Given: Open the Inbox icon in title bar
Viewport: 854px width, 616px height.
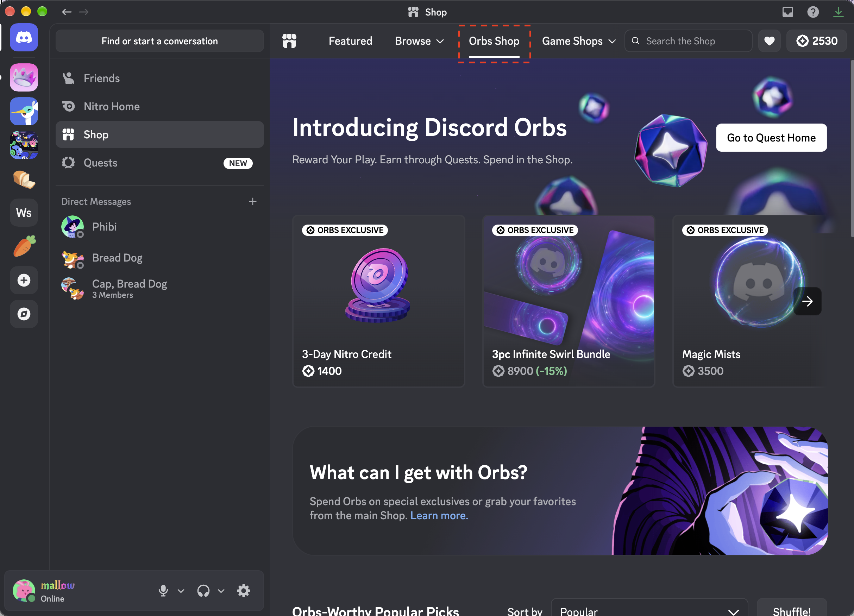Looking at the screenshot, I should coord(788,12).
